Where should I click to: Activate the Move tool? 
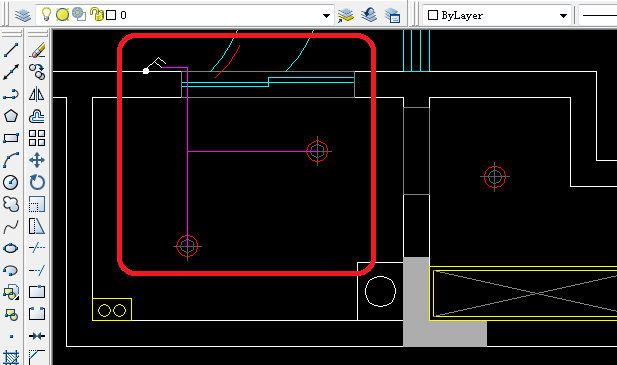(37, 160)
